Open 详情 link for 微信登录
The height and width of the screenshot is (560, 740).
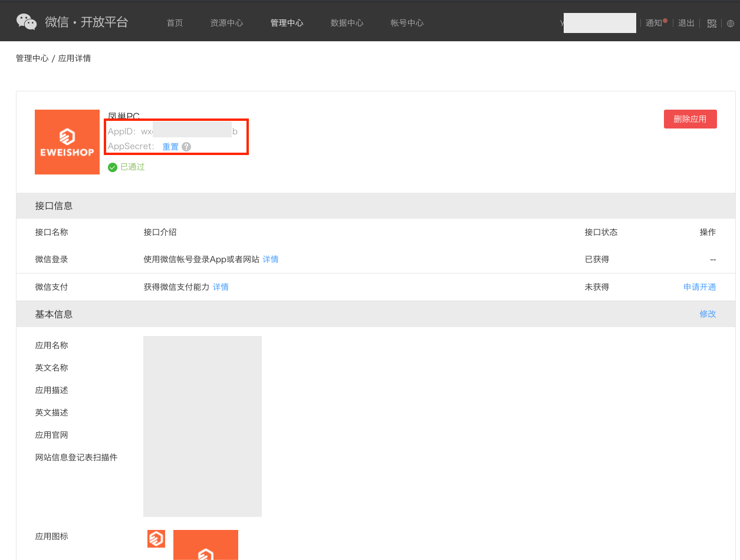(271, 259)
